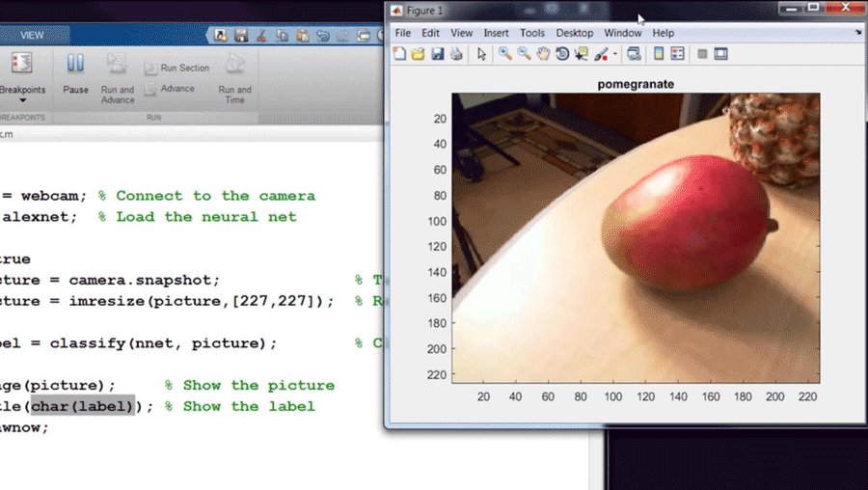Select the Zoom Out tool
Image resolution: width=868 pixels, height=490 pixels.
pos(524,54)
